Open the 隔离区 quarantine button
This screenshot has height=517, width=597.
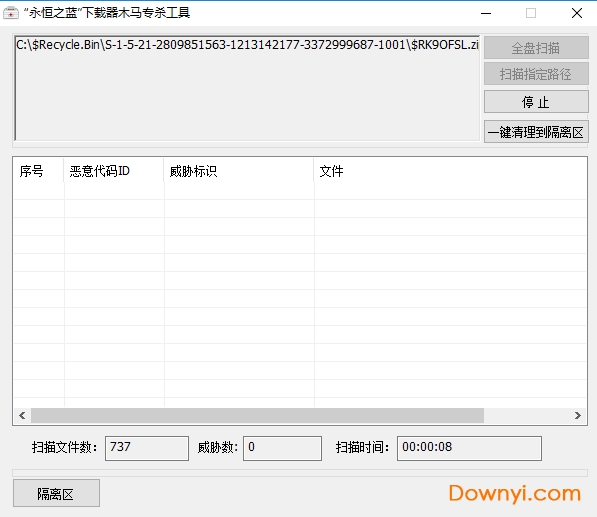[x=56, y=493]
